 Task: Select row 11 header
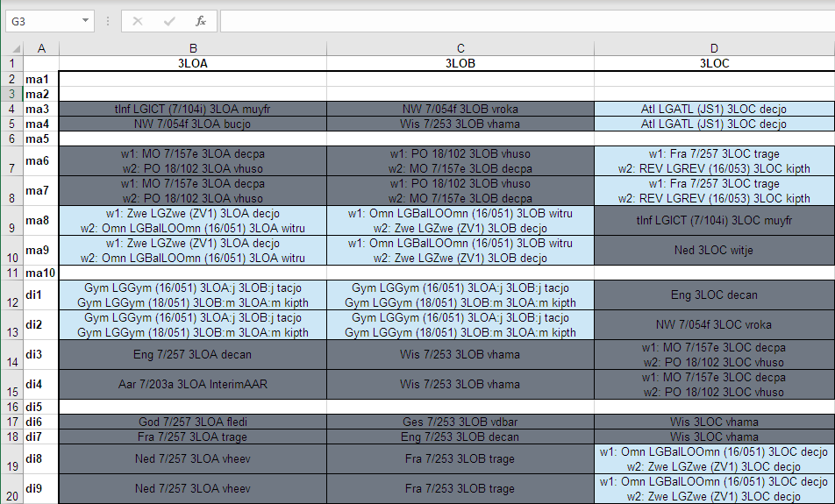11,273
